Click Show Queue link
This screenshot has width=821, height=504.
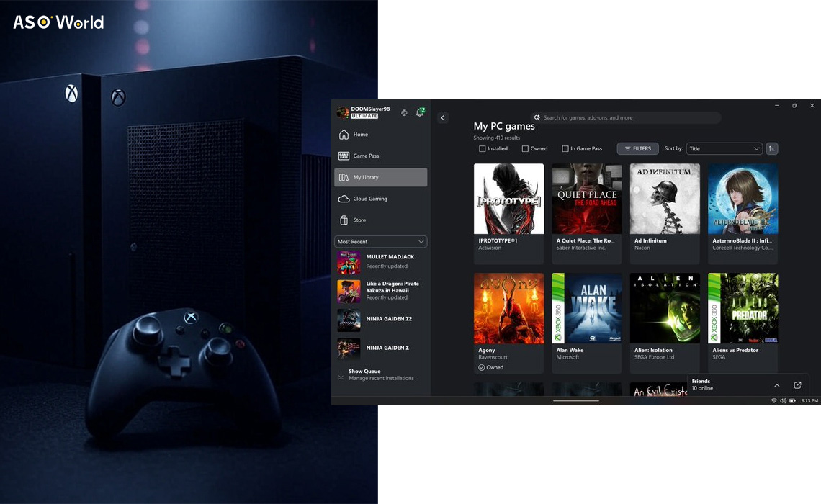[364, 371]
